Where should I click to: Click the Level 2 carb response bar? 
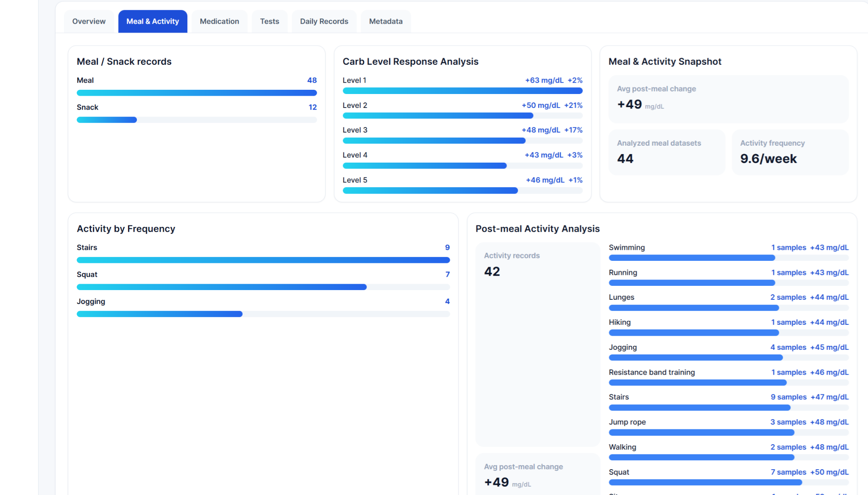(462, 116)
